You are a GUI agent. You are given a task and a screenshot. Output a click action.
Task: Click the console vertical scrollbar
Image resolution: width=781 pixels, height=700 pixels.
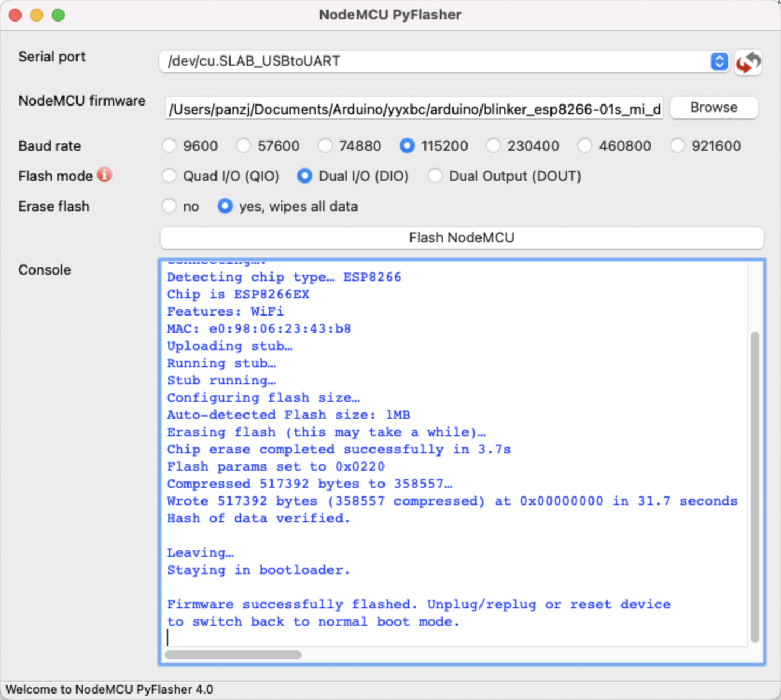tap(755, 487)
